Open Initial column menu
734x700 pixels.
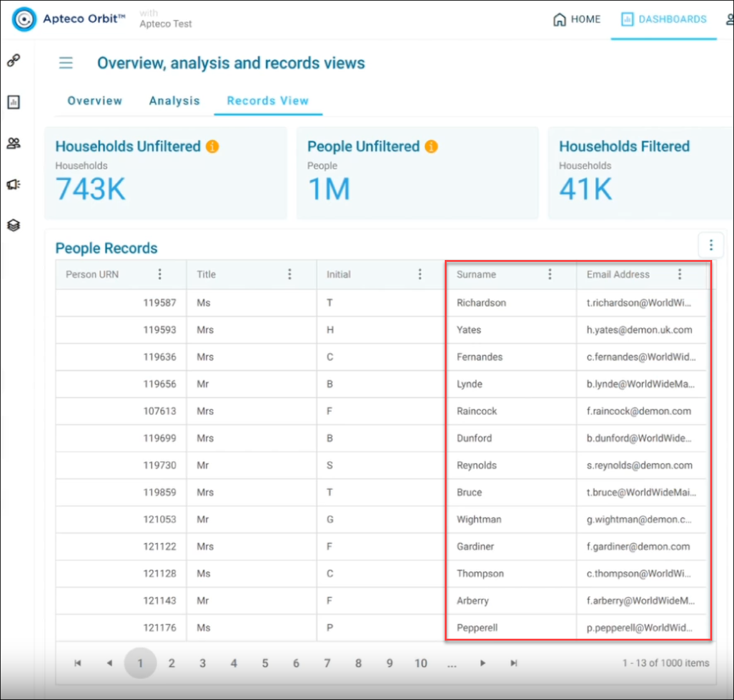420,274
